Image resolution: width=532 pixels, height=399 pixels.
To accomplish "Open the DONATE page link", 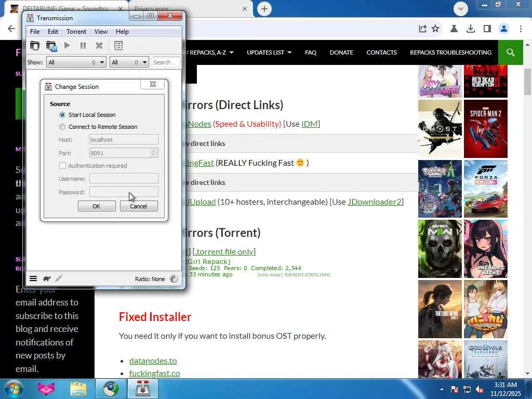I will pos(341,52).
